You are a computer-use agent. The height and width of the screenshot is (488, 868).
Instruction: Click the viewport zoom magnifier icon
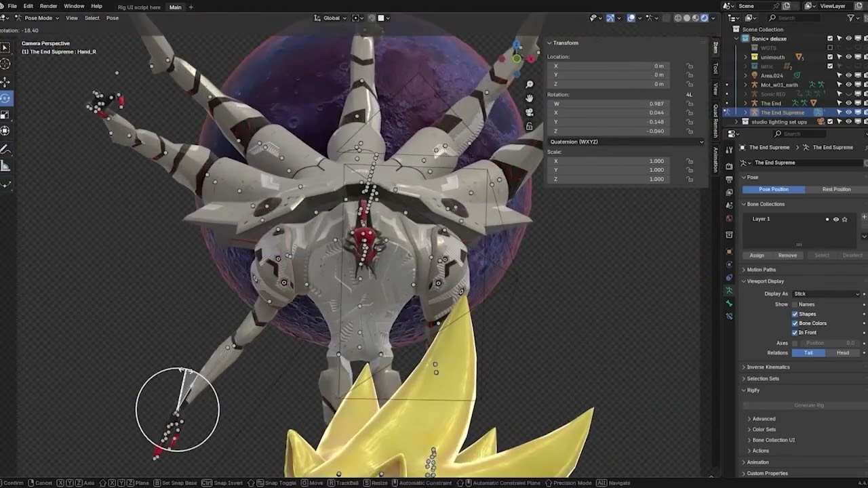530,84
